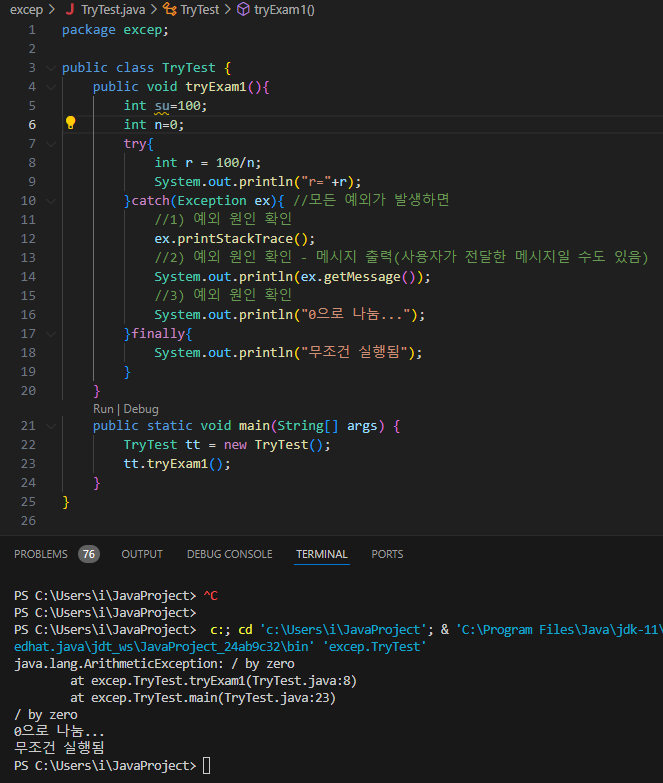Click 'package excep;' on line 1
The height and width of the screenshot is (783, 663).
[115, 30]
